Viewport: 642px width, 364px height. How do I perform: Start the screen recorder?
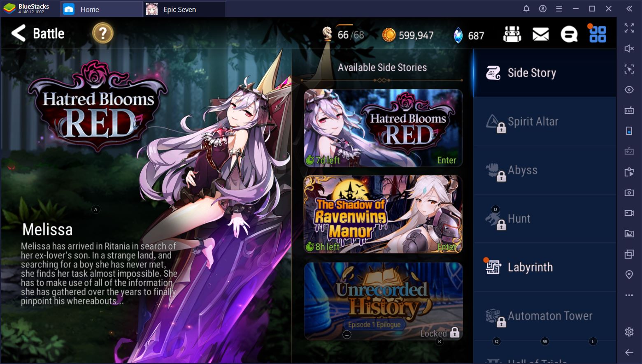point(629,213)
